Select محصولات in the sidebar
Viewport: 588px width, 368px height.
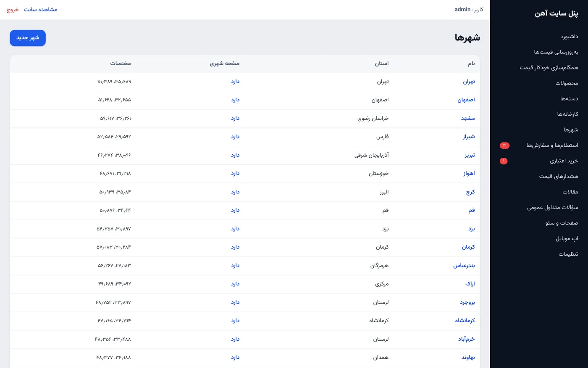[567, 83]
